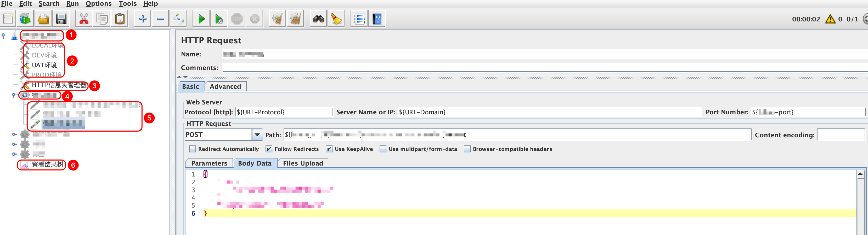This screenshot has width=868, height=235.
Task: Click the comments panel collapse arrows
Action: point(182,77)
